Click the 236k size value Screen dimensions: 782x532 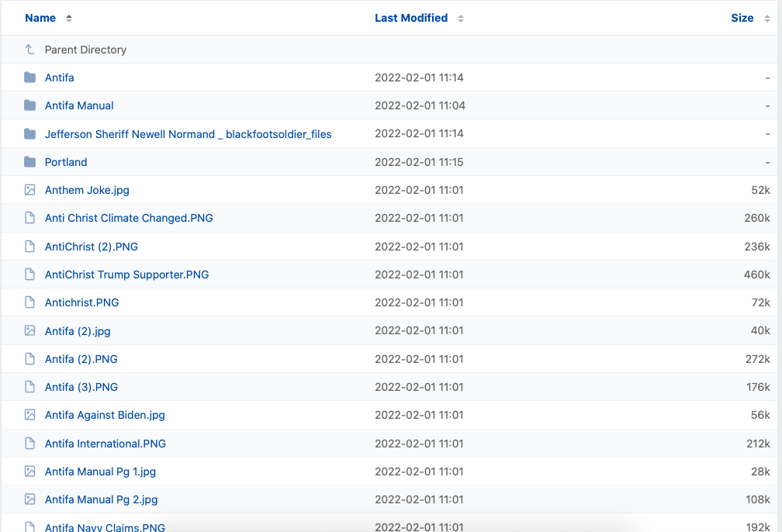pos(757,247)
